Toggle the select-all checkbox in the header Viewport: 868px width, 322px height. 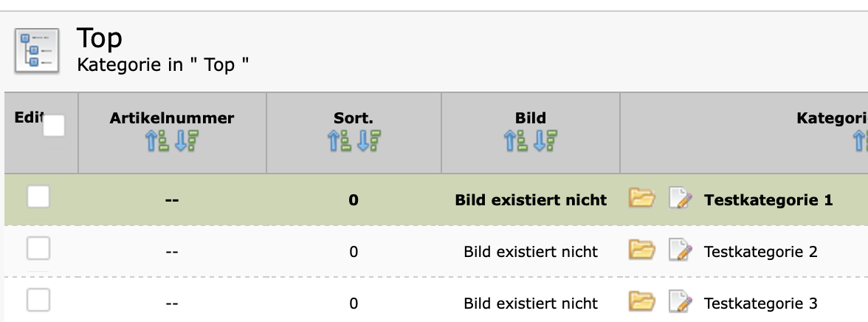pyautogui.click(x=54, y=126)
